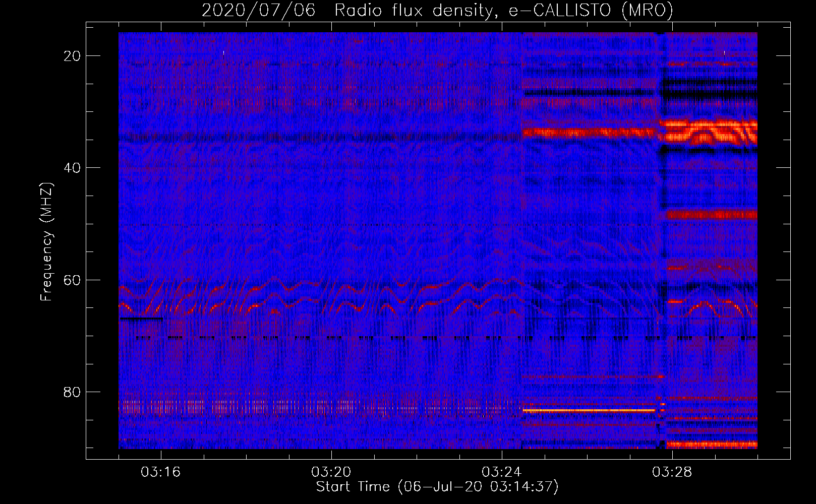
Task: Click the time tick label "03:24"
Action: click(502, 472)
